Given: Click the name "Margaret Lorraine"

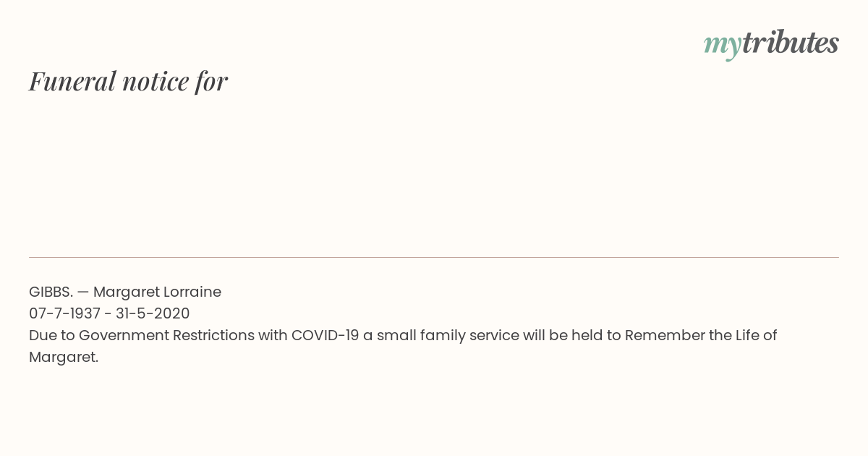Looking at the screenshot, I should pyautogui.click(x=157, y=292).
